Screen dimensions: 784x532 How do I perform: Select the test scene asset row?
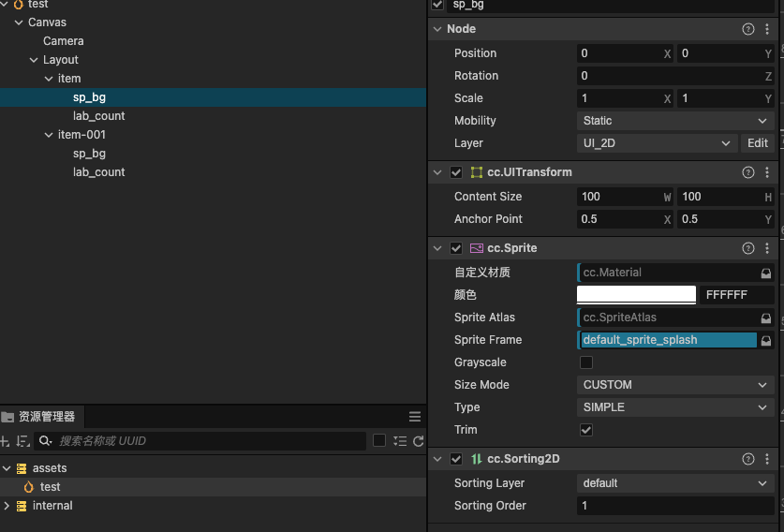(213, 487)
